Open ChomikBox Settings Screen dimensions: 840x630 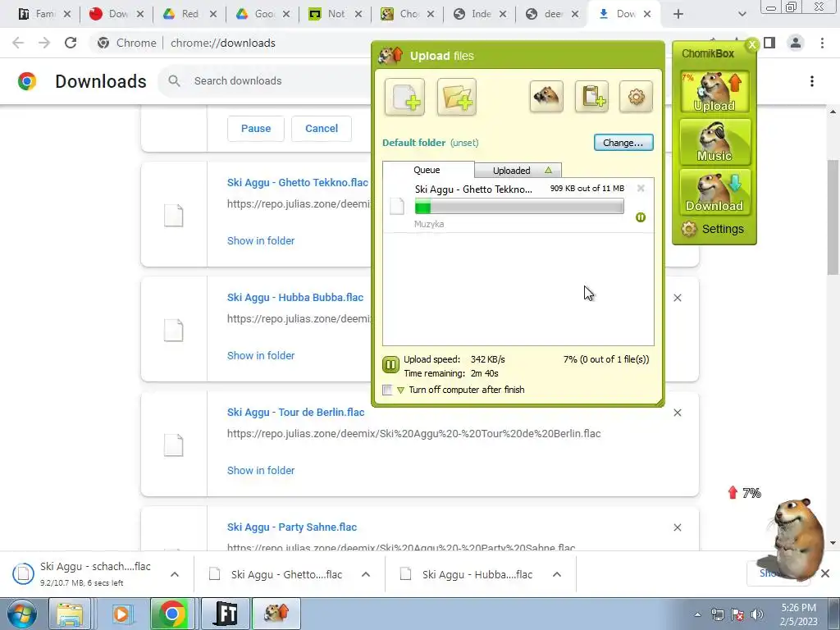[713, 229]
